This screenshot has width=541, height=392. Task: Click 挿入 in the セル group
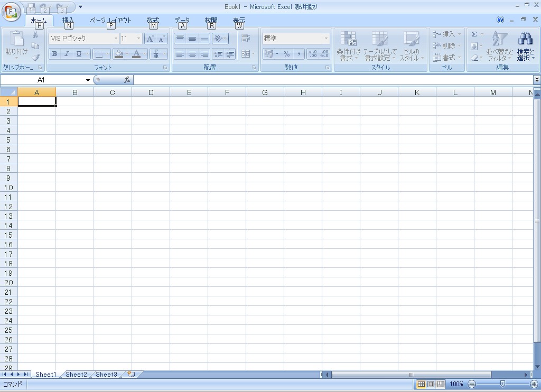click(447, 34)
